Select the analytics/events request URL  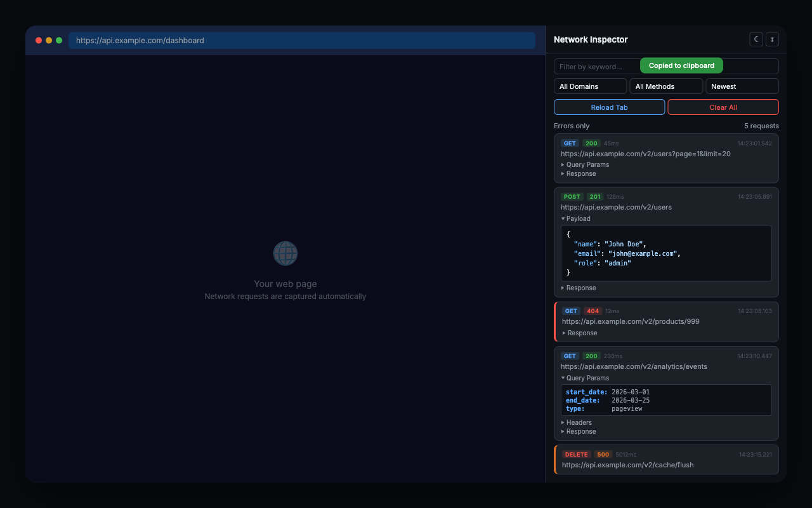point(634,366)
